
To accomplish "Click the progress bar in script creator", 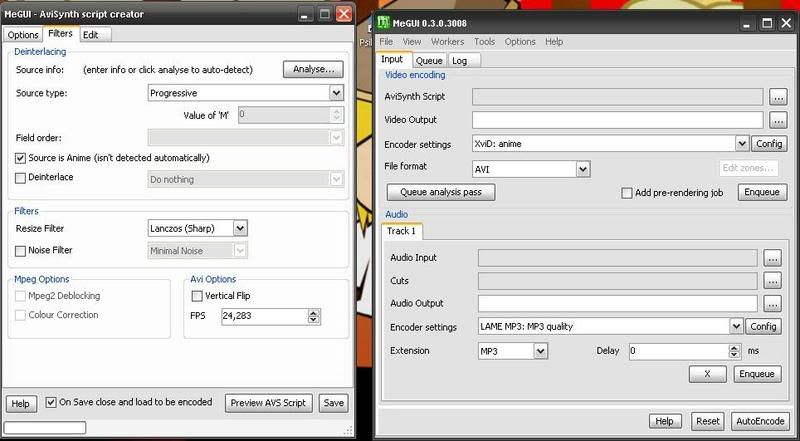I will click(x=45, y=428).
